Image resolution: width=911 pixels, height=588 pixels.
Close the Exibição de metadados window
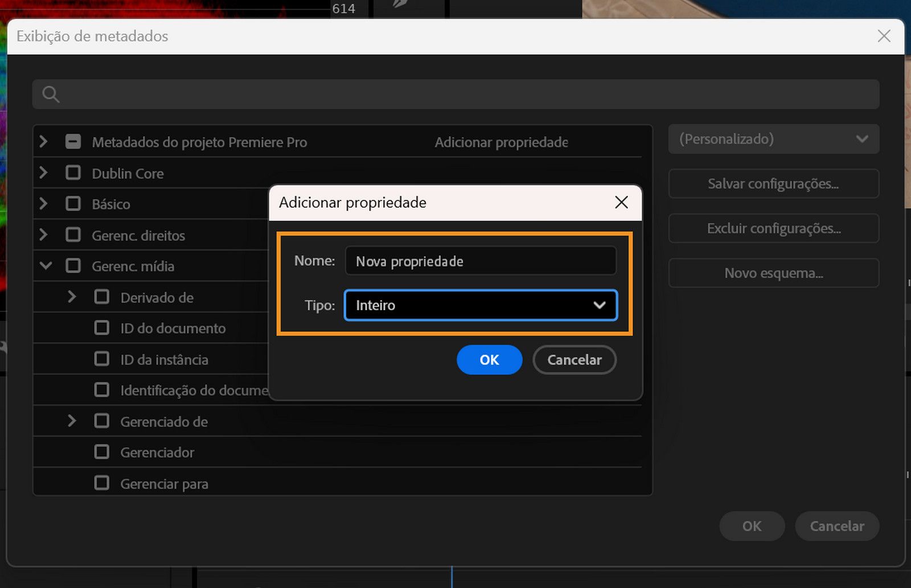click(884, 36)
